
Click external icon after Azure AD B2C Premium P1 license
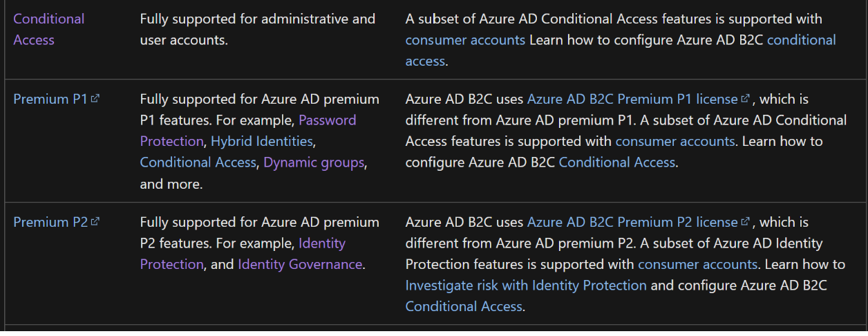click(744, 99)
